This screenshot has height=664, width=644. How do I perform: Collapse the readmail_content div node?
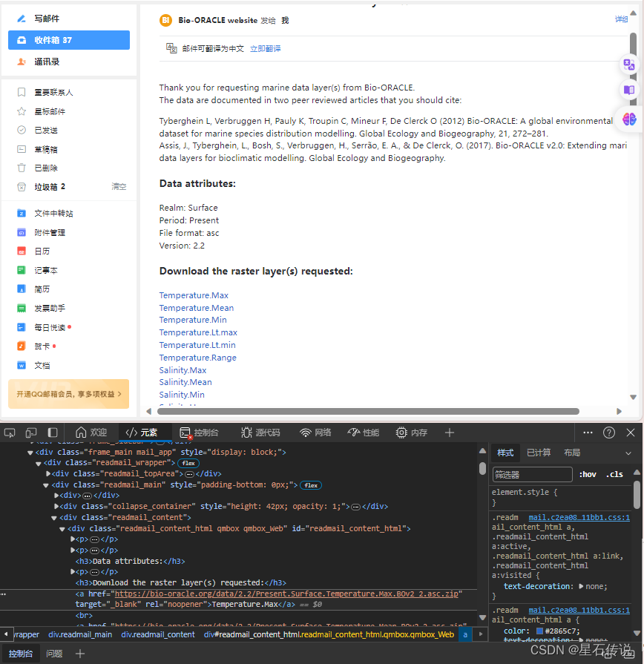pyautogui.click(x=53, y=518)
